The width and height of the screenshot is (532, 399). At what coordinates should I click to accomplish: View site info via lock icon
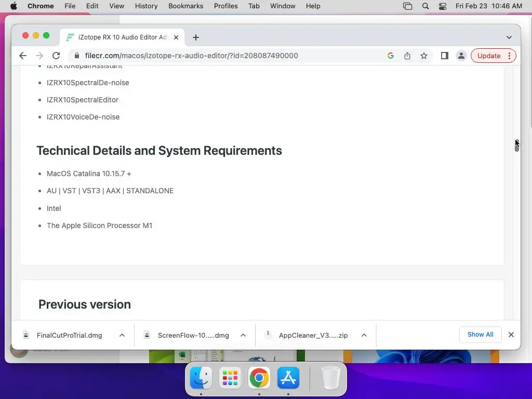[77, 56]
